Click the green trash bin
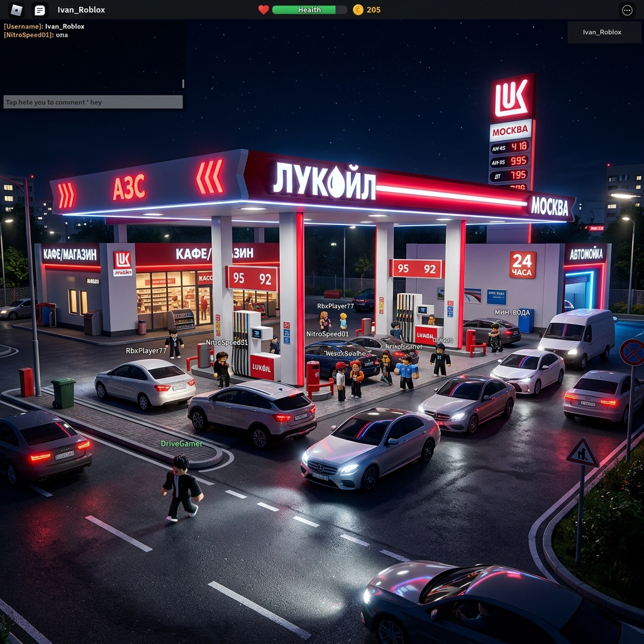Viewport: 644px width, 644px height. click(64, 394)
